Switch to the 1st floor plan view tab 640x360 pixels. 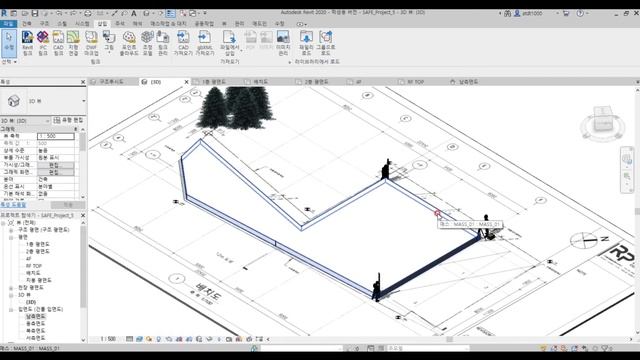pos(214,82)
